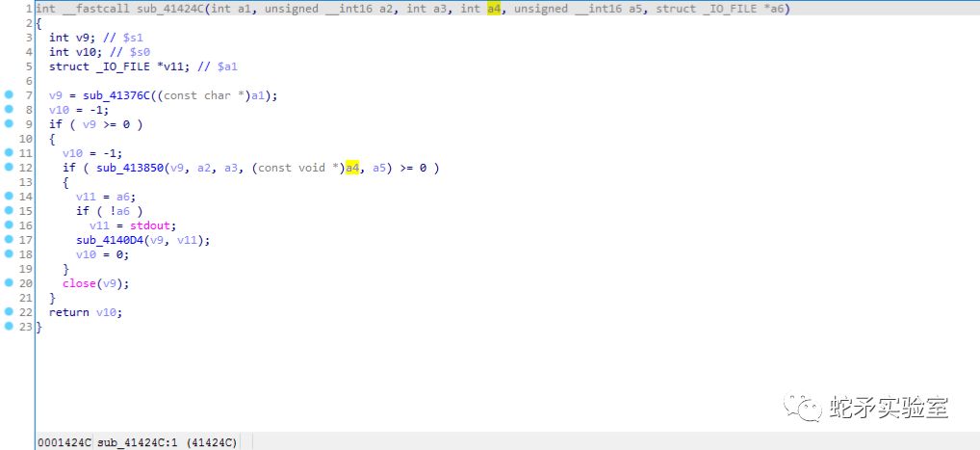Toggle breakpoint dot on line 8
Screen dimensions: 980x450
point(9,110)
